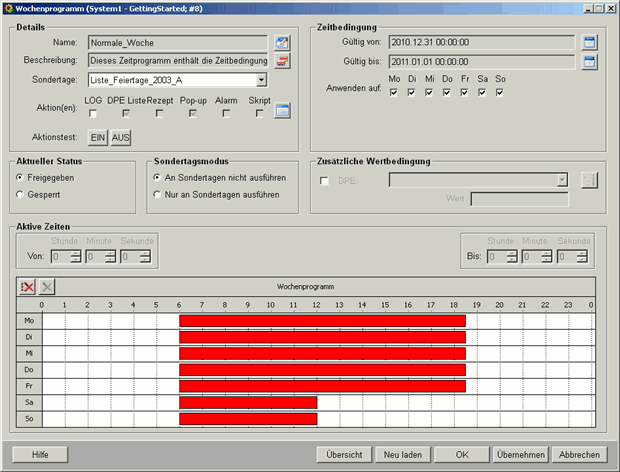Uncheck the Sa weekday checkbox
Image resolution: width=620 pixels, height=472 pixels.
coord(482,93)
